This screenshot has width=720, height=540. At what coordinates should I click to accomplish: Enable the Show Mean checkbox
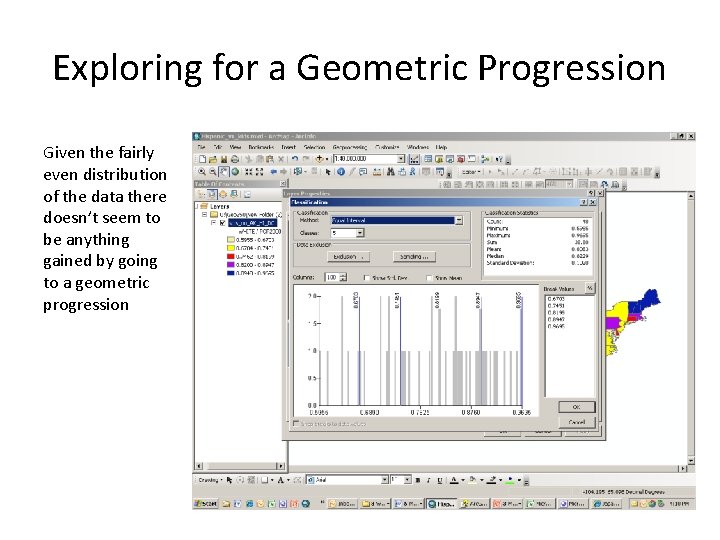pyautogui.click(x=429, y=278)
